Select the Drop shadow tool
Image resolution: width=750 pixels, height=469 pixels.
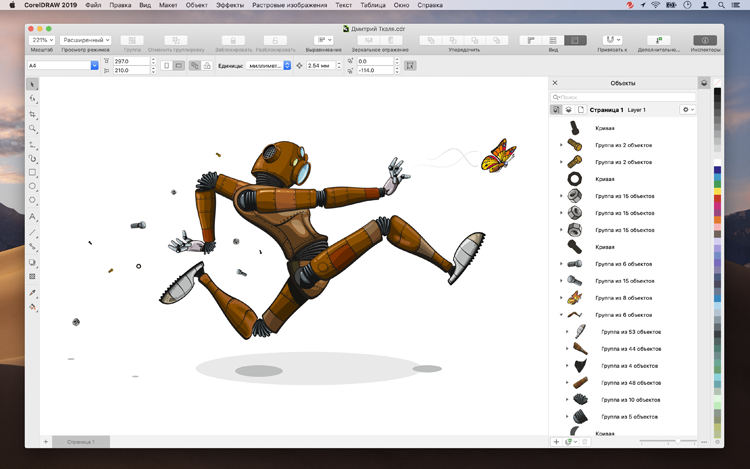pyautogui.click(x=32, y=262)
